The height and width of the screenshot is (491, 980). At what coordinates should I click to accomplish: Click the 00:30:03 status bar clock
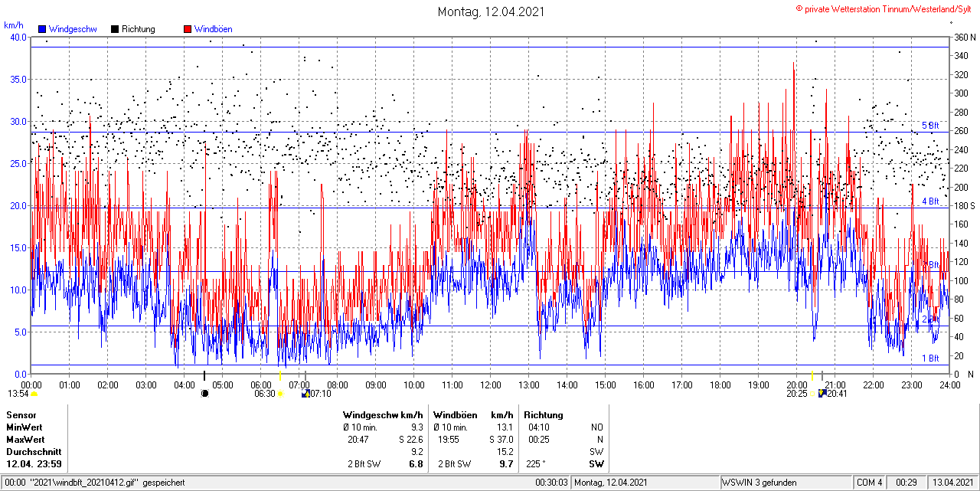coord(551,483)
